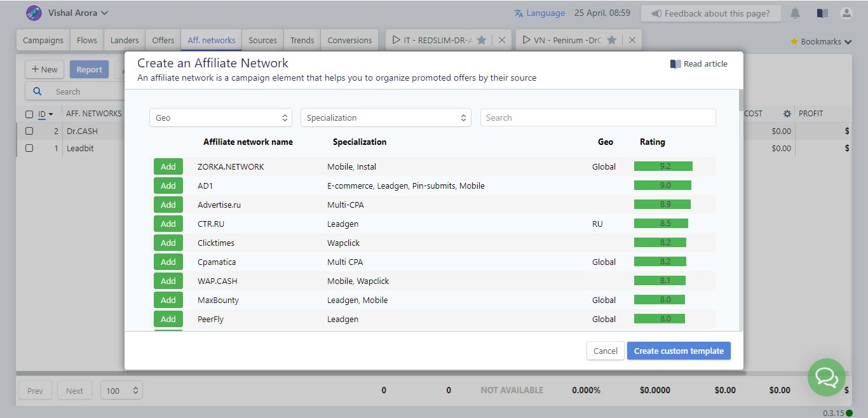Switch to the Offers tab

tap(163, 40)
